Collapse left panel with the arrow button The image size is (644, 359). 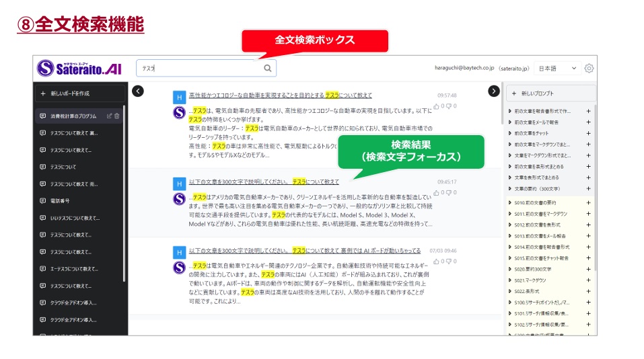pyautogui.click(x=138, y=91)
